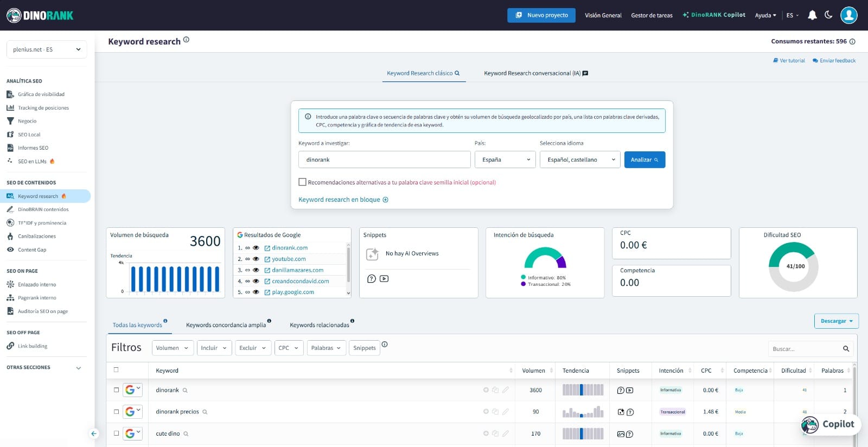Click copy icon in dinorank precios row
Screen dimensions: 868x447
pos(495,412)
